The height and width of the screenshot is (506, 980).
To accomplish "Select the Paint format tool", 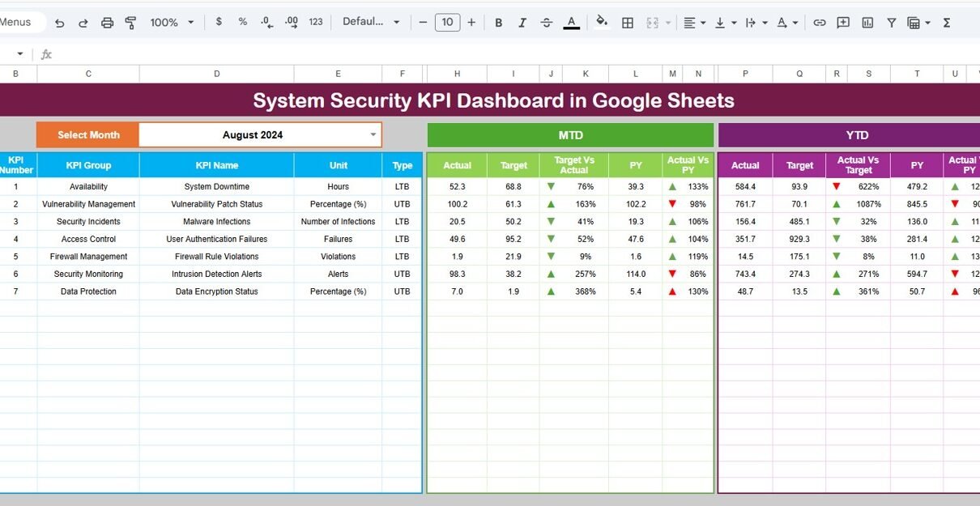I will coord(130,23).
